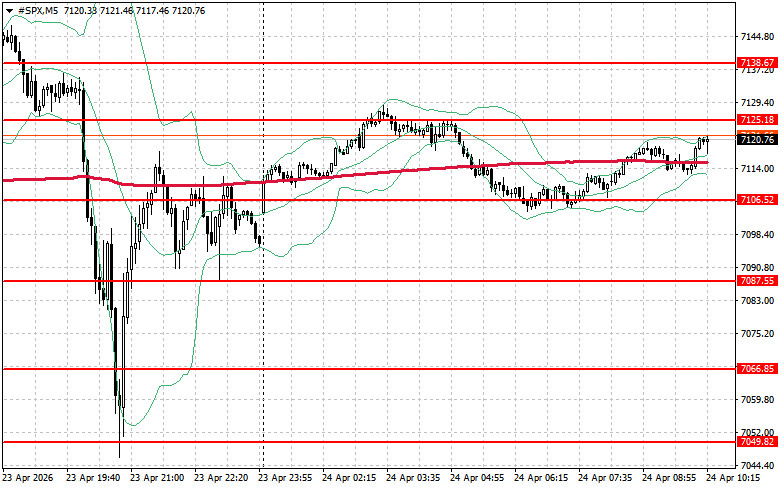The height and width of the screenshot is (489, 781).
Task: Click the 24 Apr 10:15 time label
Action: 733,478
